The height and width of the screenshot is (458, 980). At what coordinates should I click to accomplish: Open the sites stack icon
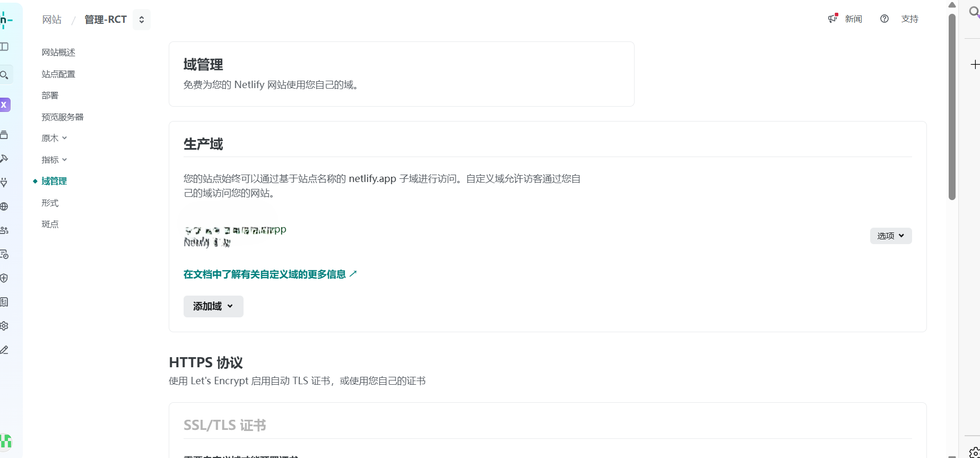tap(4, 135)
